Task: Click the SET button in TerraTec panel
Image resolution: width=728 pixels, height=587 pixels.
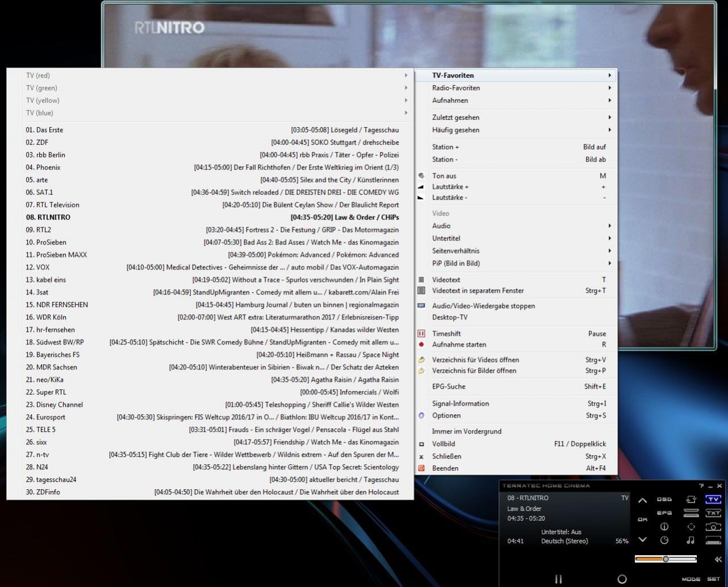Action: [713, 579]
